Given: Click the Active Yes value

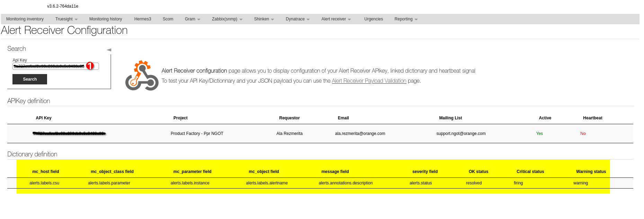Looking at the screenshot, I should [539, 134].
